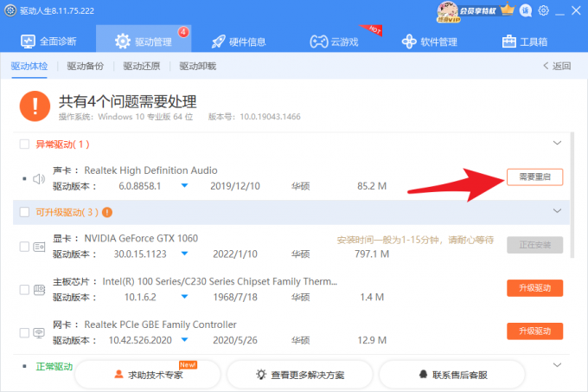The width and height of the screenshot is (588, 392).
Task: Open version dropdown for 10.42.526.2020
Action: pyautogui.click(x=184, y=340)
